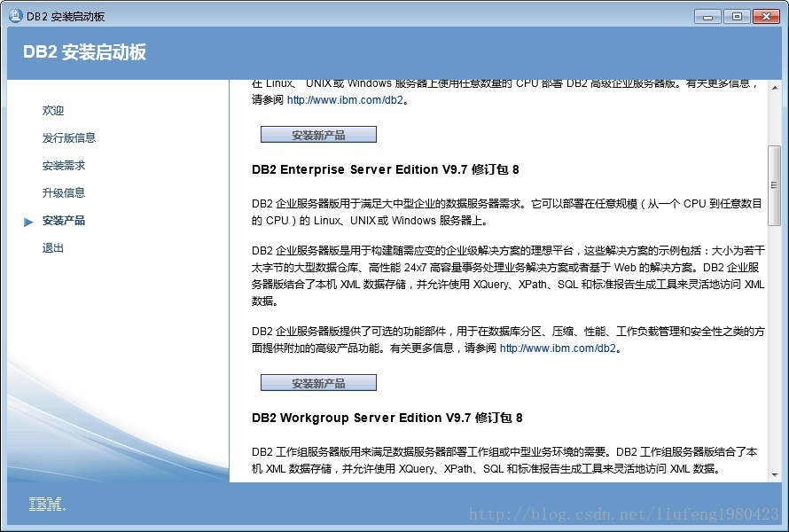
Task: Close the DB2 launchpad window
Action: tap(766, 17)
